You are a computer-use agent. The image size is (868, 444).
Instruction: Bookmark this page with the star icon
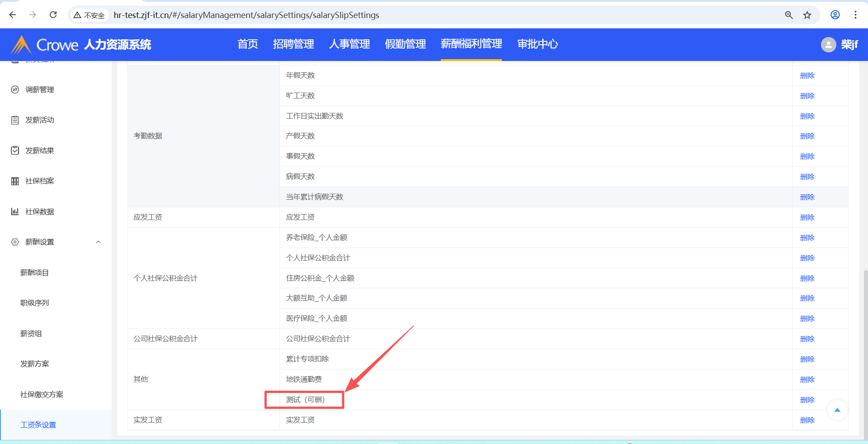coord(807,15)
